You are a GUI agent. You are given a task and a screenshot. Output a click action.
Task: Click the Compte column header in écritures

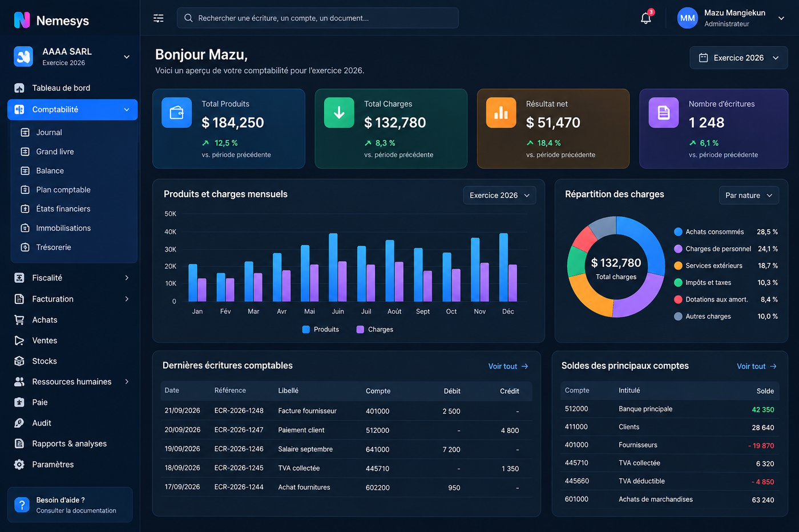click(378, 391)
